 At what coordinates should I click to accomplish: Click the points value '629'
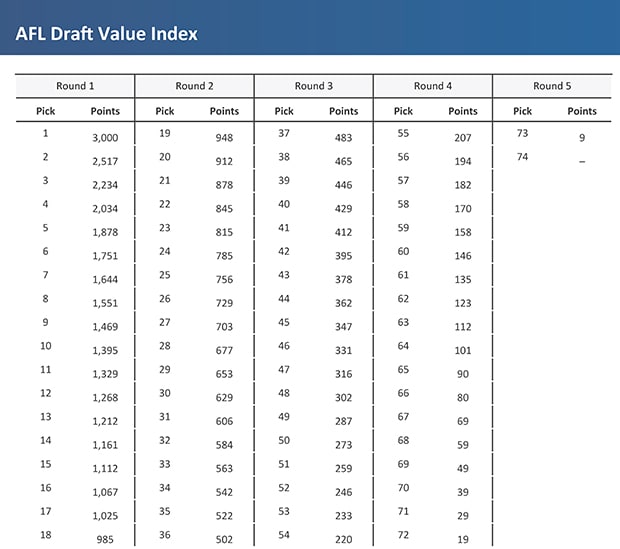[224, 398]
